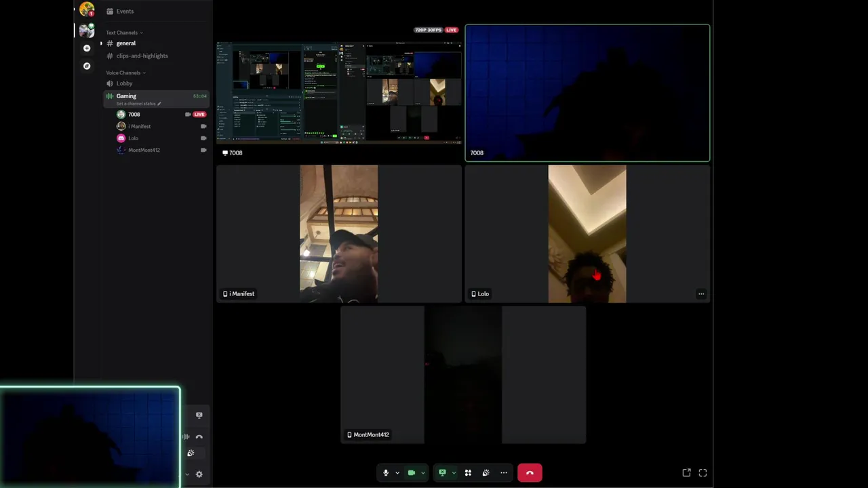868x488 pixels.
Task: Toggle the camera in call controls
Action: [x=411, y=473]
